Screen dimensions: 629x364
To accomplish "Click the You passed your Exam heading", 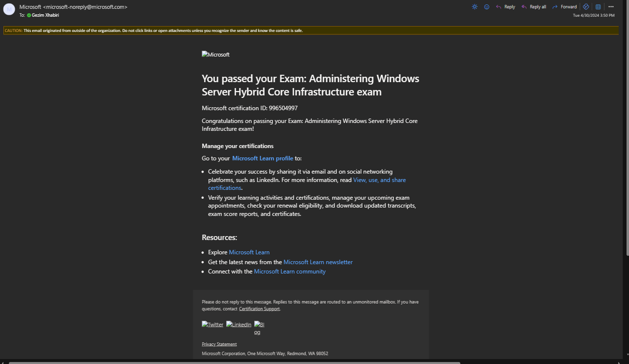I will coord(310,85).
